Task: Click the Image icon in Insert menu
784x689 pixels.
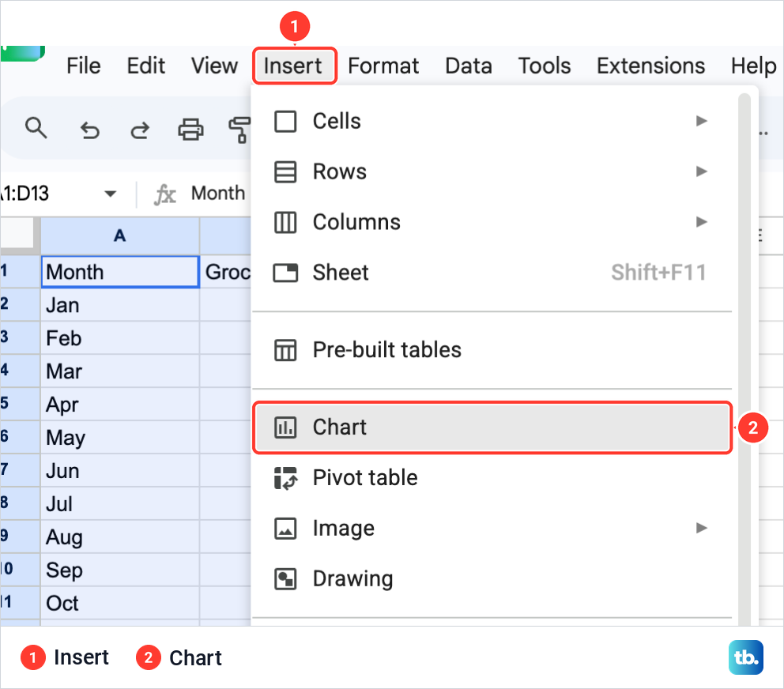Action: [285, 529]
